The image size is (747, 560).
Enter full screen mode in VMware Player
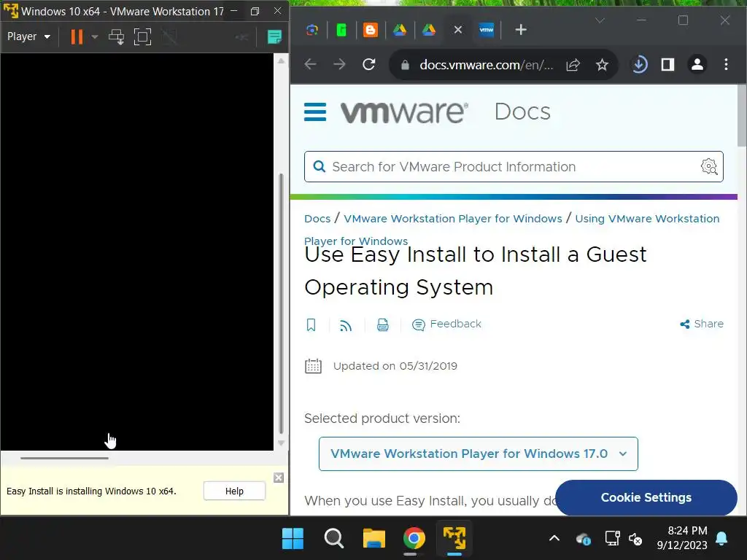click(142, 36)
